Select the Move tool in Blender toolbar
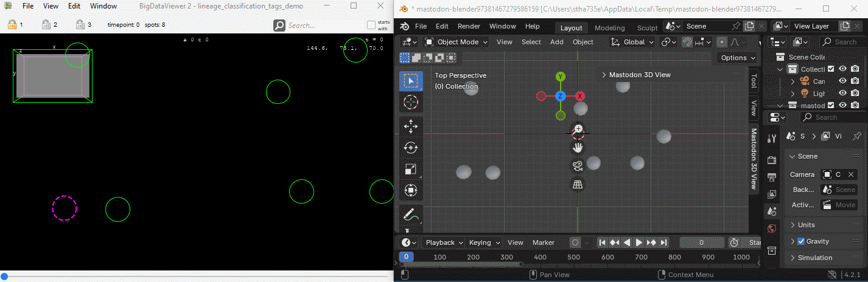Screen dimensions: 868x282 [x=410, y=126]
